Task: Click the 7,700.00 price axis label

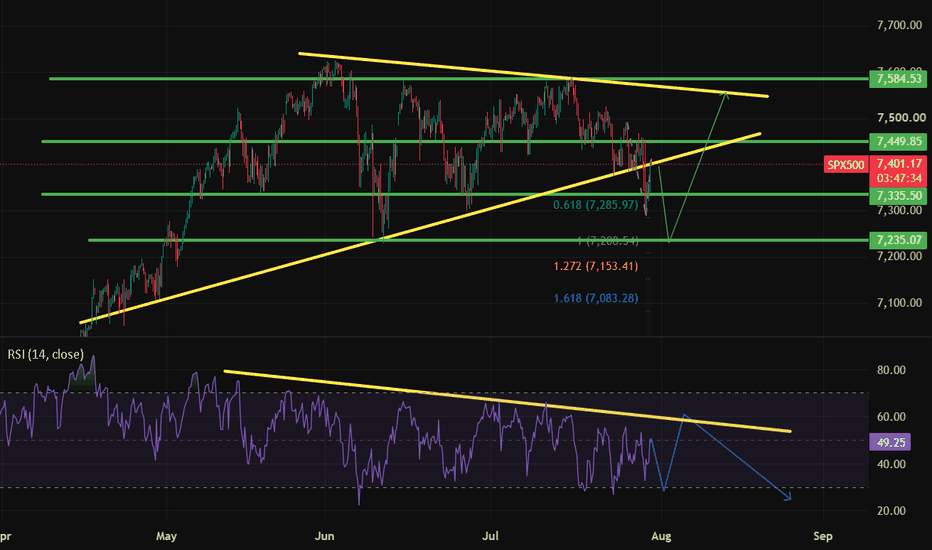Action: 899,25
